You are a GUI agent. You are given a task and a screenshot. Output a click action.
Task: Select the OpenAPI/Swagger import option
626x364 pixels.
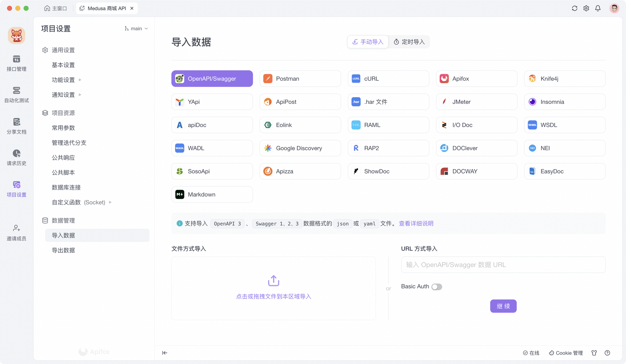[x=212, y=78]
